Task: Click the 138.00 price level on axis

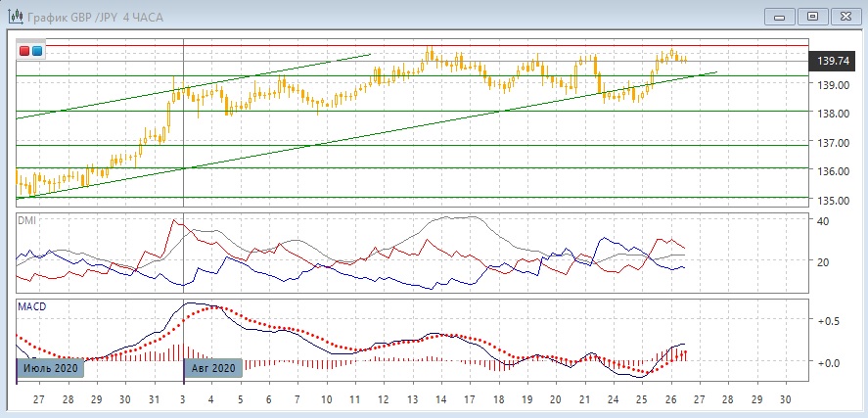Action: pyautogui.click(x=836, y=114)
